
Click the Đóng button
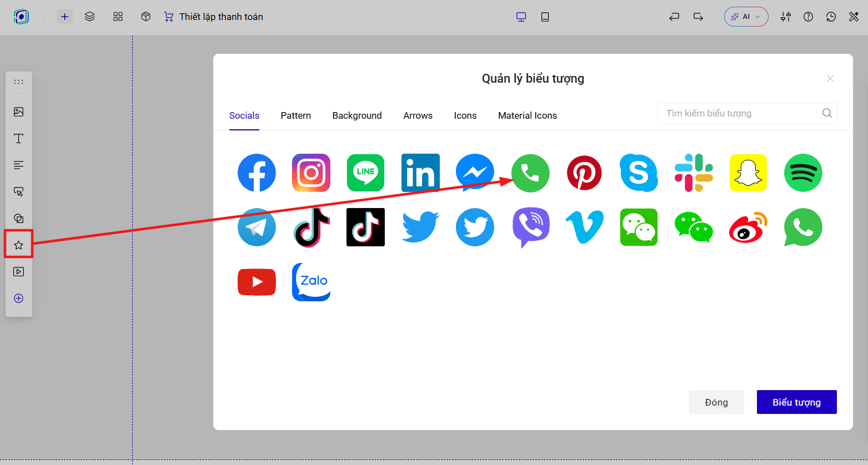[x=716, y=402]
